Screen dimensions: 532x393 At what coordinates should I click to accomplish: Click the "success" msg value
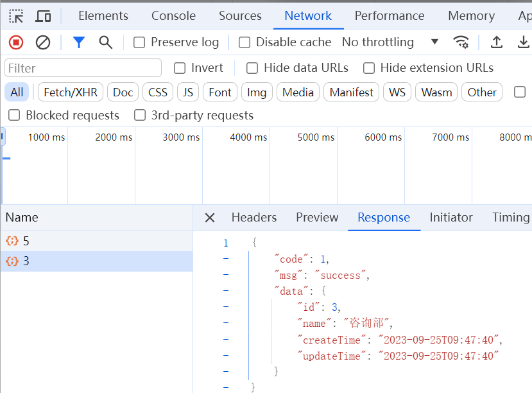coord(340,275)
